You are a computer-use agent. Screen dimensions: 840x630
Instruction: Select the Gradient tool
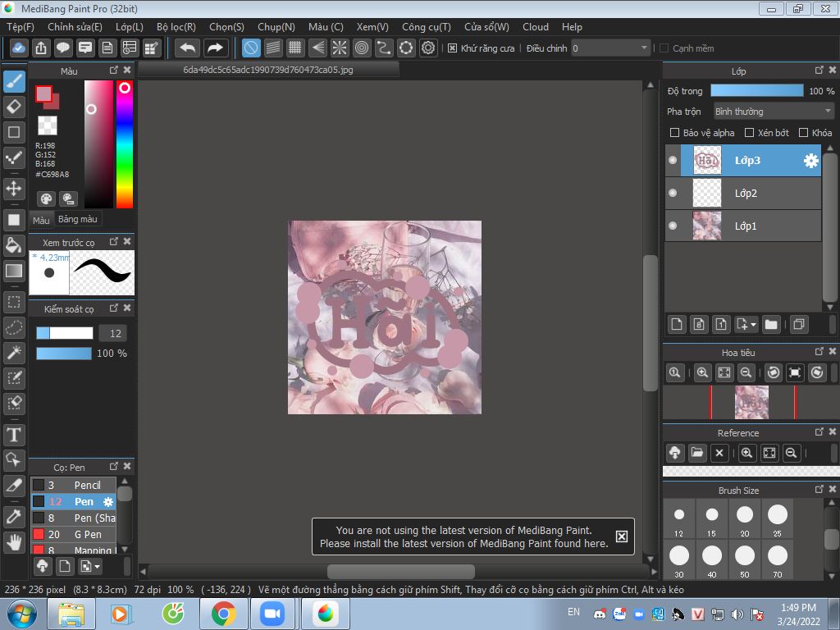tap(15, 271)
